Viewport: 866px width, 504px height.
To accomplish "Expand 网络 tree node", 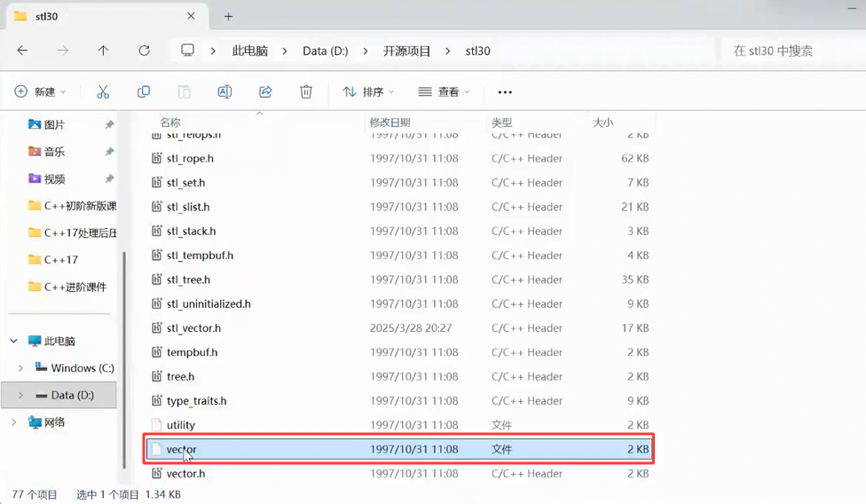I will (x=14, y=422).
